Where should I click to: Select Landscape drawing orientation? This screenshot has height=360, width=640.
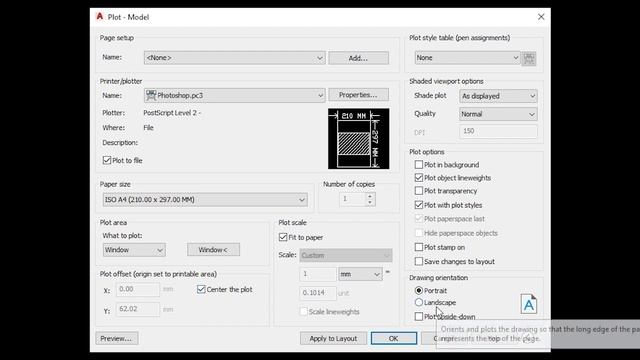(x=419, y=302)
